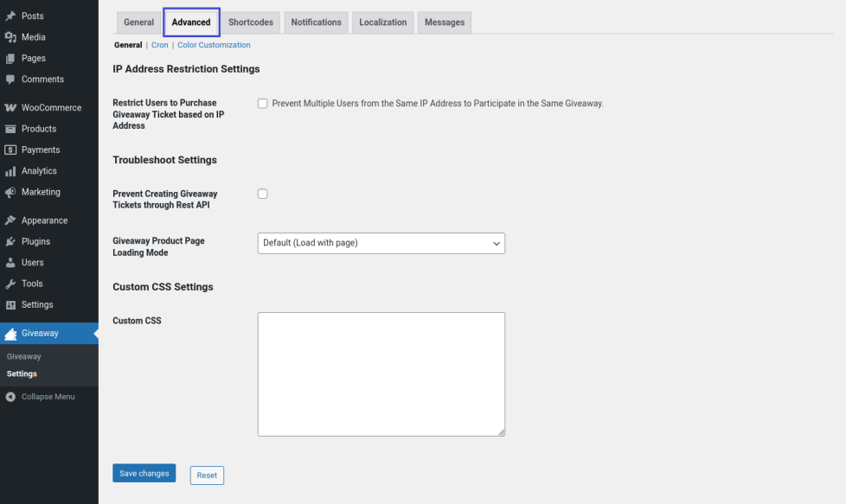Click the Collapse Menu arrow icon
The image size is (846, 504).
[10, 397]
